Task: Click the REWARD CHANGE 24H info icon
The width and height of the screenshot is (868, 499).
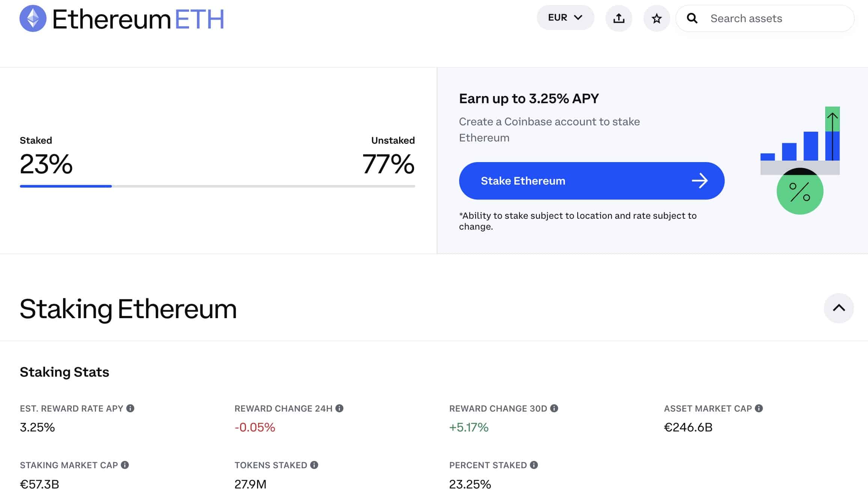Action: [x=340, y=408]
